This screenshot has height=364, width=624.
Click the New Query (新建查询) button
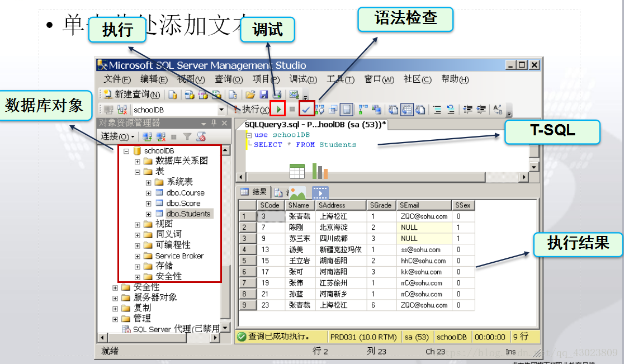132,94
